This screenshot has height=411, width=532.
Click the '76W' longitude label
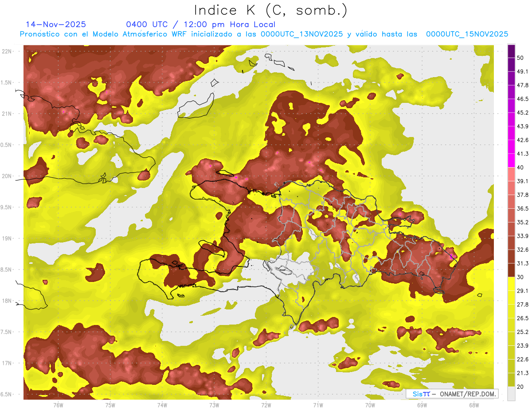58,405
